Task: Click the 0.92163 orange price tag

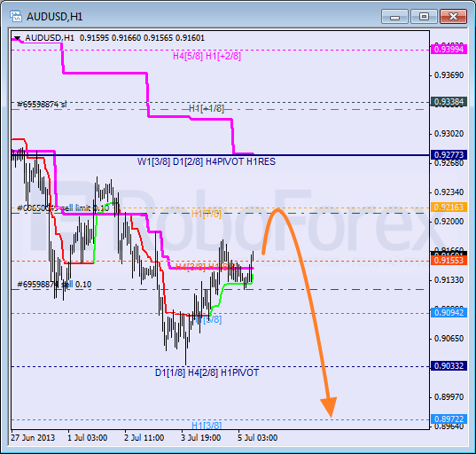Action: tap(449, 207)
